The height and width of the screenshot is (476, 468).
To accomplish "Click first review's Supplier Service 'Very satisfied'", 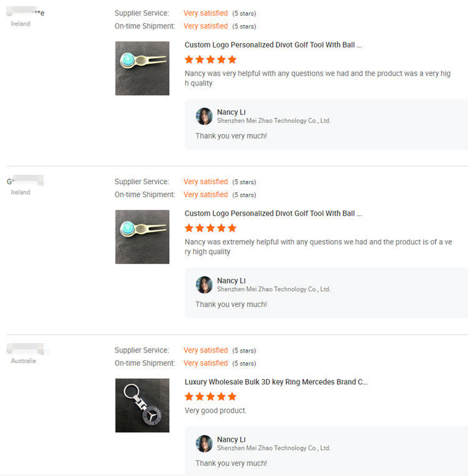I will pos(205,13).
